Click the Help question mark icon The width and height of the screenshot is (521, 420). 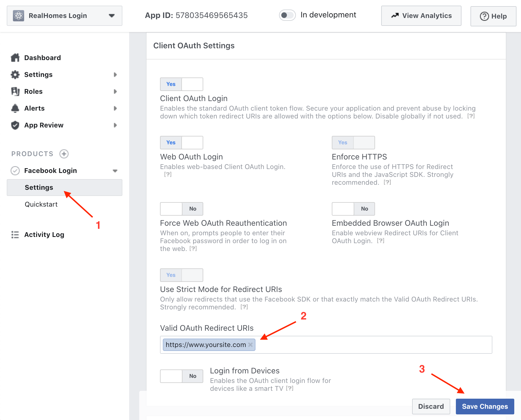coord(484,16)
